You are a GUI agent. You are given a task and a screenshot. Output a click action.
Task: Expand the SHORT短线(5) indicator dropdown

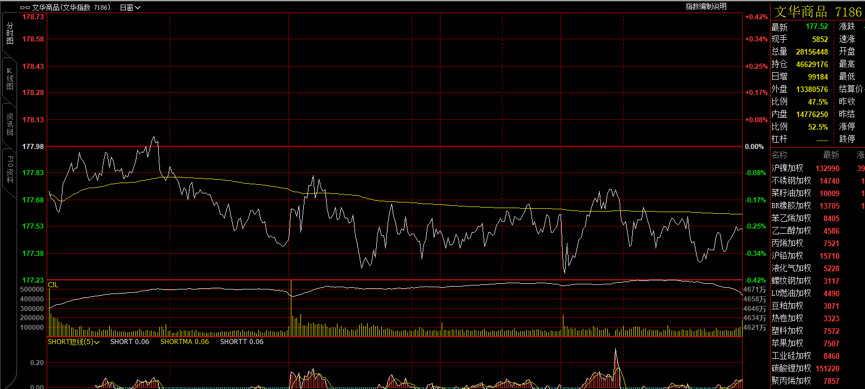pyautogui.click(x=73, y=342)
